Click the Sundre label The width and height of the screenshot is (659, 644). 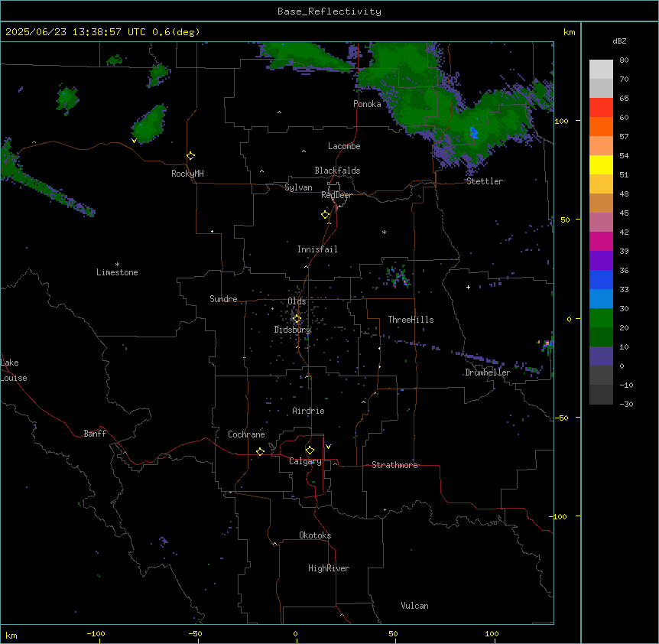(223, 299)
